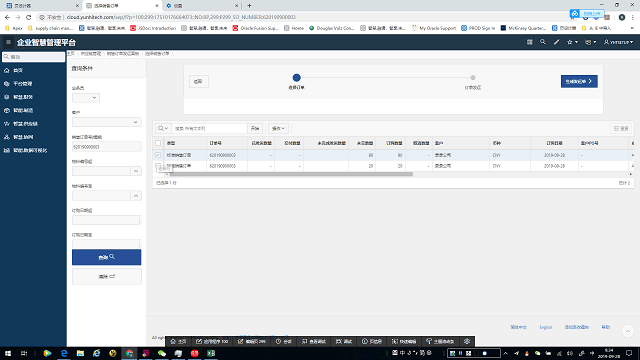Image resolution: width=640 pixels, height=360 pixels.
Task: Click the up-arrow beside the fourth query field
Action: (x=136, y=171)
